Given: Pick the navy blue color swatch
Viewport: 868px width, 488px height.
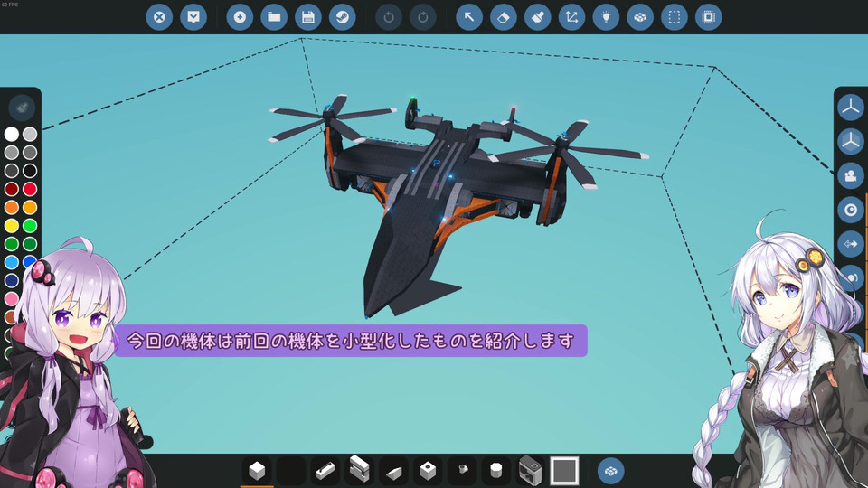Looking at the screenshot, I should coord(12,280).
